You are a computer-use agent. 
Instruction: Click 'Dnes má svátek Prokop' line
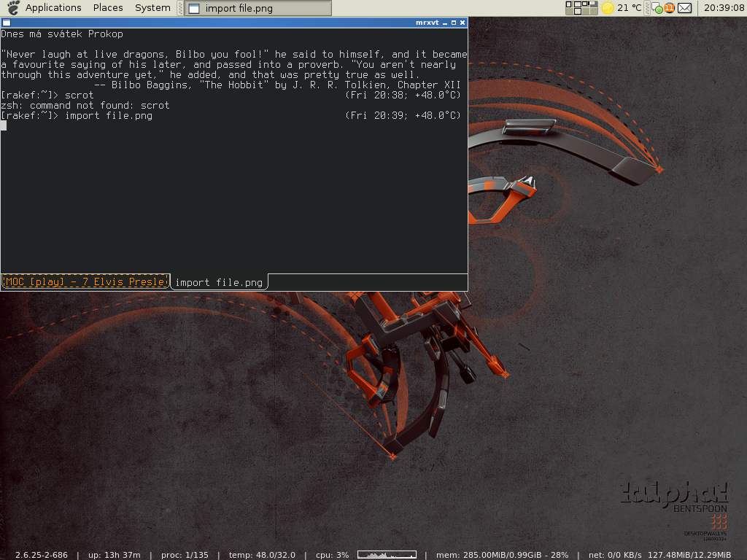click(62, 34)
